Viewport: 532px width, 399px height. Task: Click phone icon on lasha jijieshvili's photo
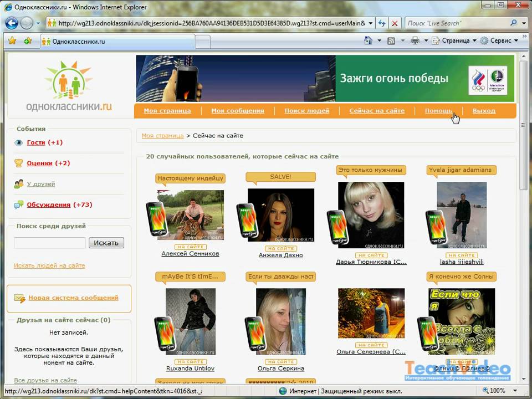(x=437, y=227)
